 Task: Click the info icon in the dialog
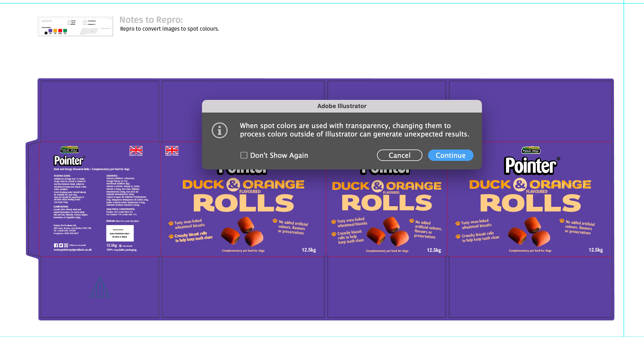coord(219,130)
